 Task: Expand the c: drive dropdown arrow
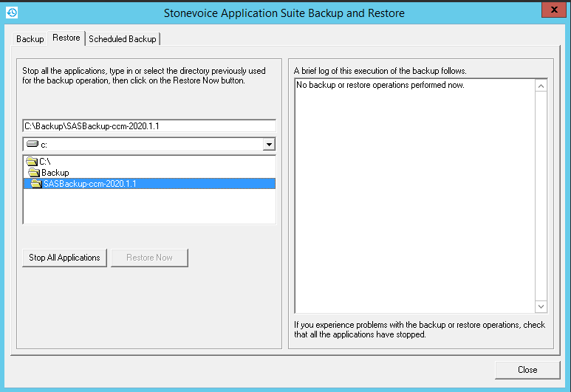269,145
